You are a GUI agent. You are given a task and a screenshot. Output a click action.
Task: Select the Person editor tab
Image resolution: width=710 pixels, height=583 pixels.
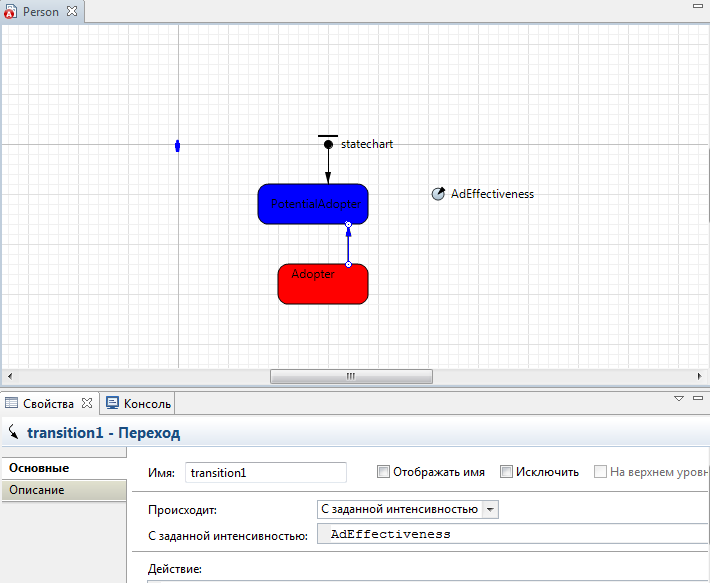41,12
